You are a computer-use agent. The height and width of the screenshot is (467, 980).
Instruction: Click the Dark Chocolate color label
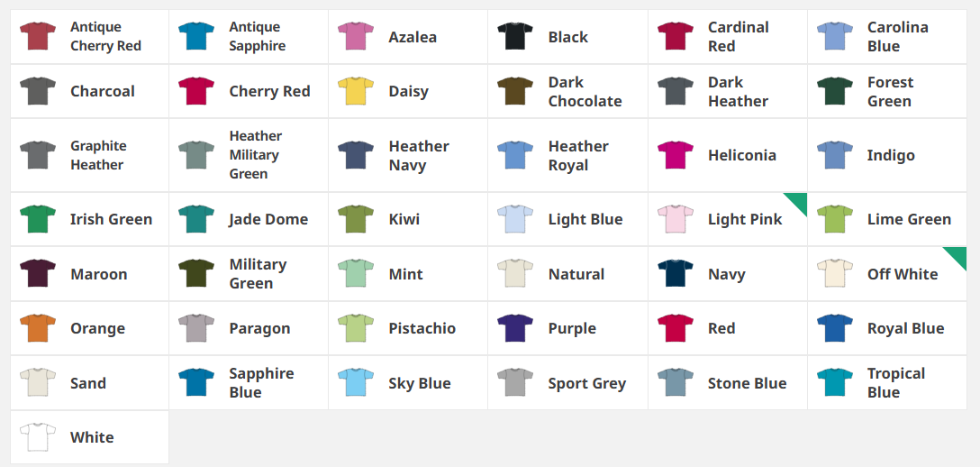click(x=585, y=91)
